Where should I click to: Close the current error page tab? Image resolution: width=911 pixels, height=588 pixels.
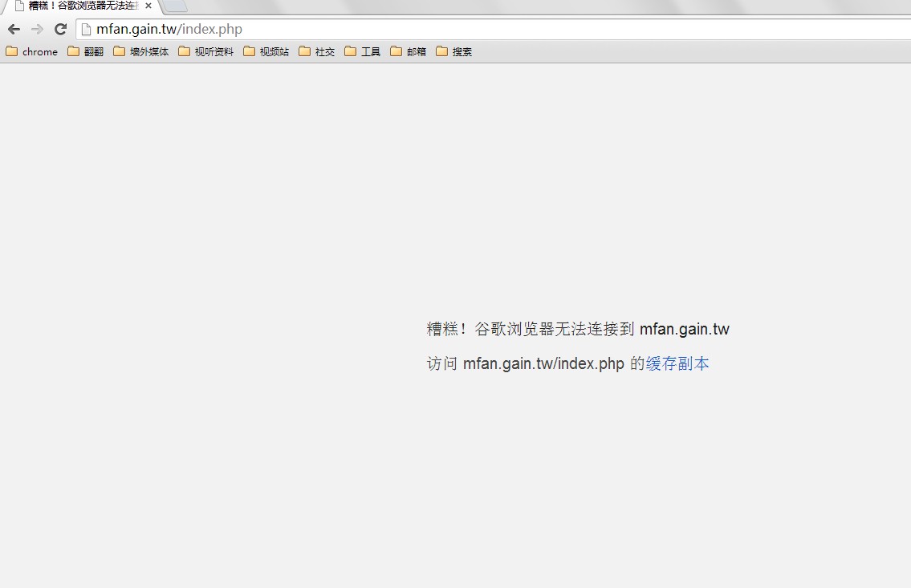pos(148,6)
